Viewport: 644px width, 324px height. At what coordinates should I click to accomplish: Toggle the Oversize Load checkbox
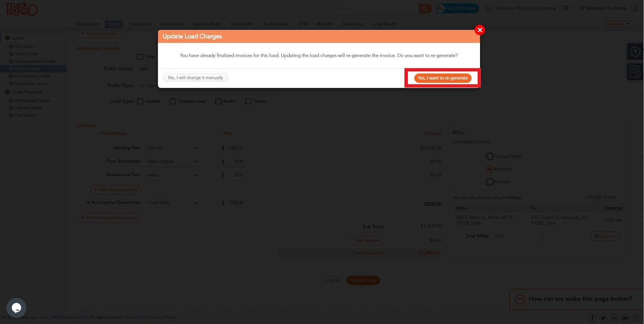(173, 101)
